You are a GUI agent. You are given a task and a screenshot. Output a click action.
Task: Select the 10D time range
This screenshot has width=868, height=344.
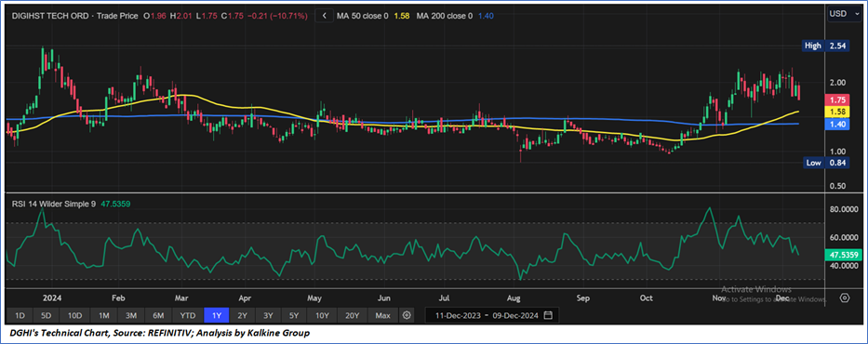click(x=74, y=316)
